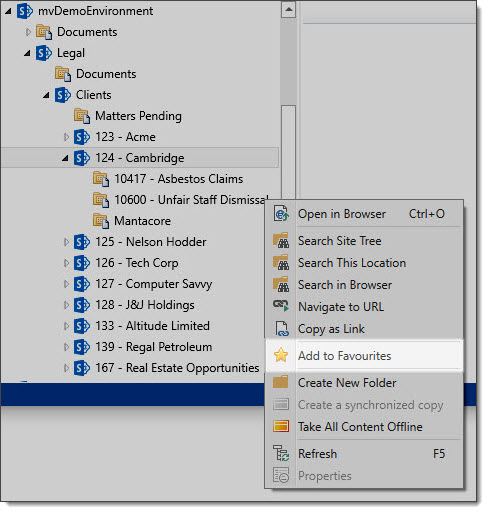
Task: Select 139 - Regal Petroleum site
Action: 154,347
